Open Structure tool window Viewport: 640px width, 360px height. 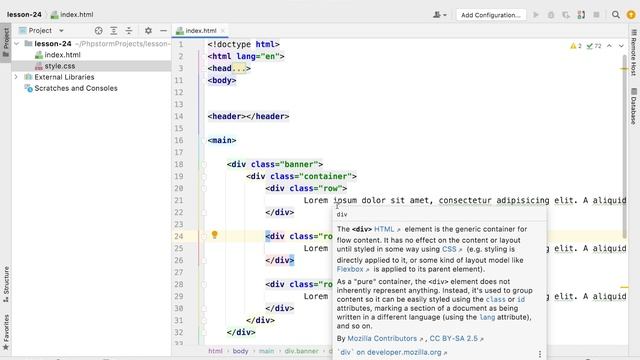click(x=6, y=284)
